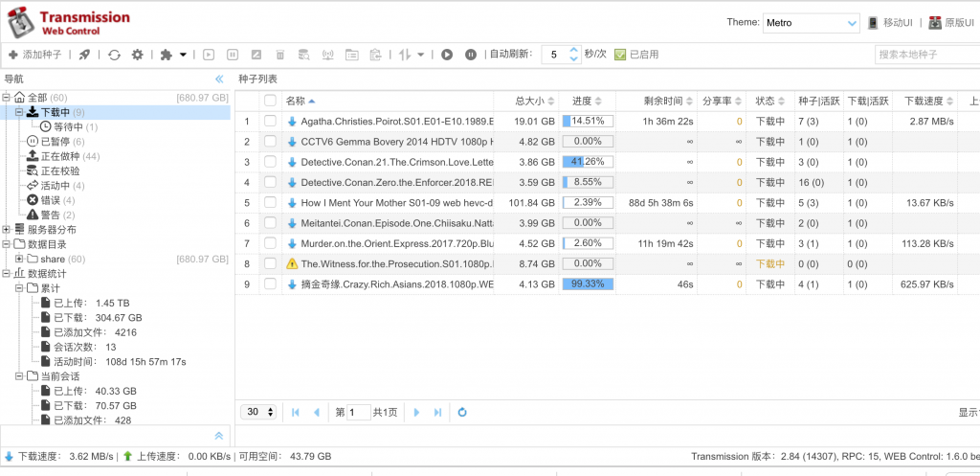Check the Detective.Conan.21 row checkbox
This screenshot has height=476, width=980.
coord(270,162)
